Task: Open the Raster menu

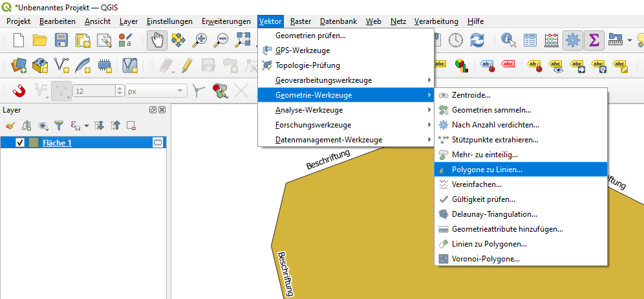Action: (x=300, y=21)
